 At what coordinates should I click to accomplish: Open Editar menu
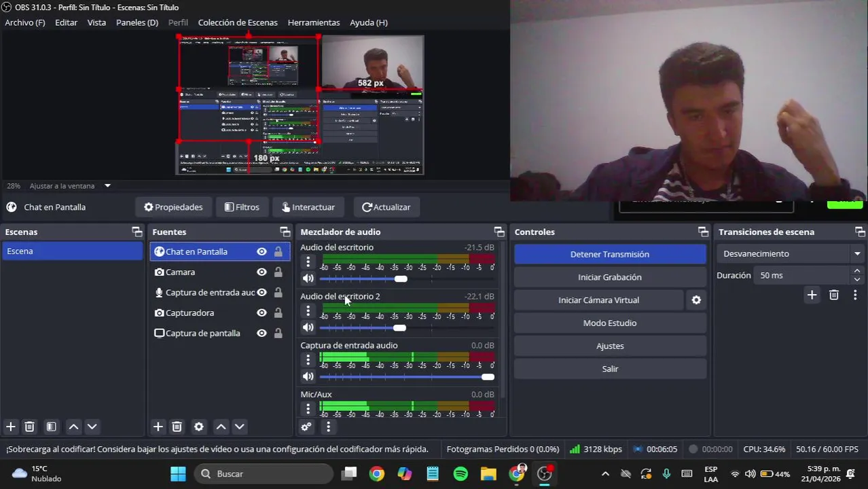click(x=66, y=22)
